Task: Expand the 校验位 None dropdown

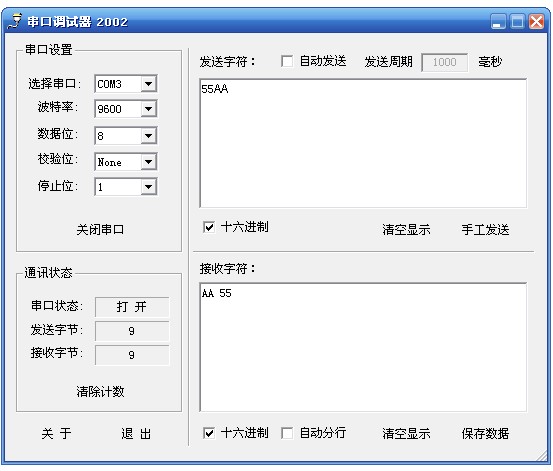Action: (x=148, y=162)
